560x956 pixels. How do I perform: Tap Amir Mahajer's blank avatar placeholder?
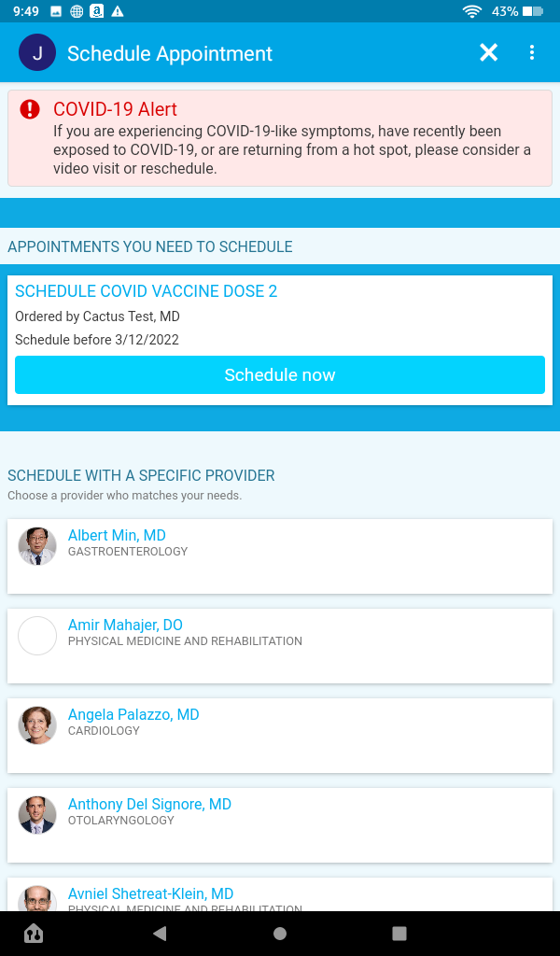point(37,636)
